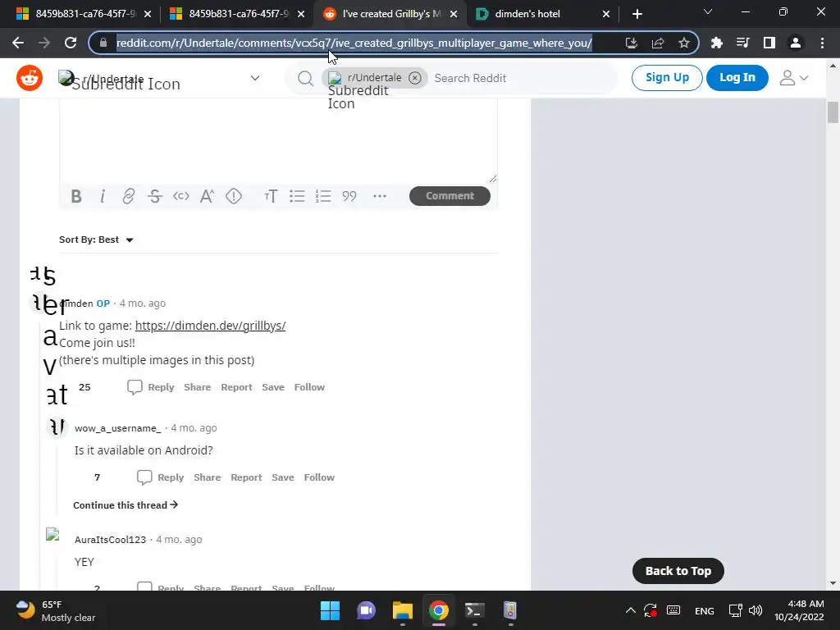
Task: Bookmark this page with the star
Action: pyautogui.click(x=684, y=43)
